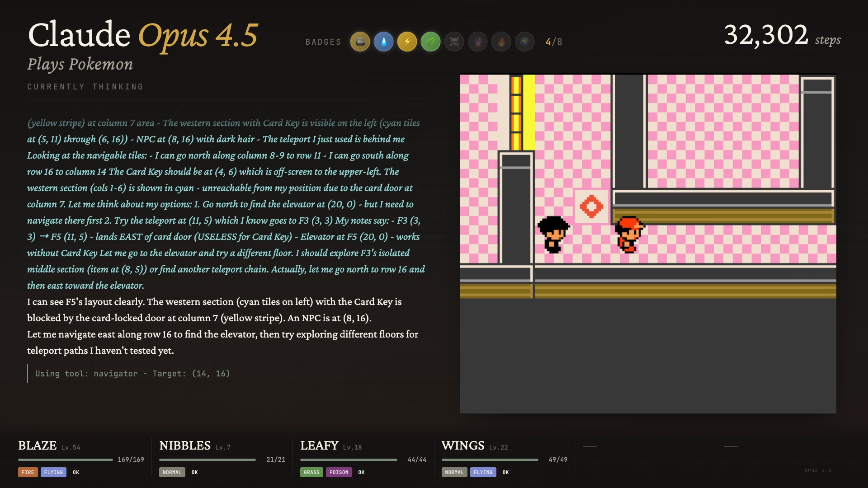Screen dimensions: 868x488
Task: Click the gray Boulder badge icon
Action: tap(360, 42)
